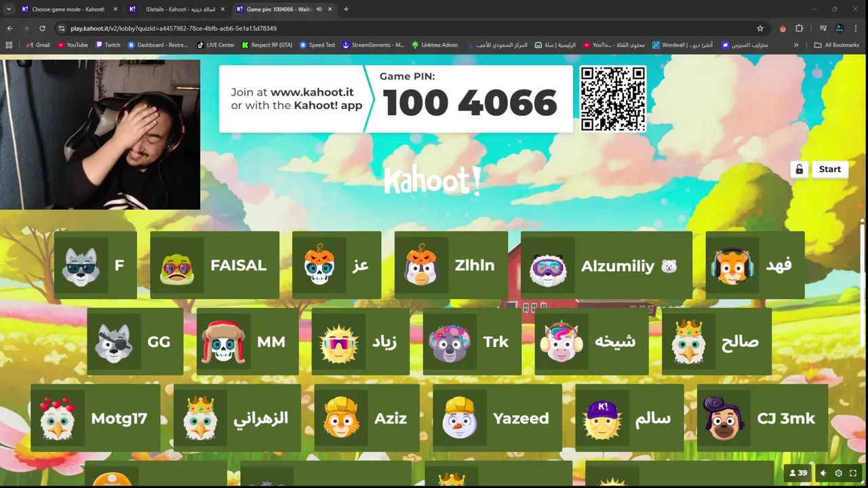This screenshot has width=868, height=488.
Task: Toggle the volume speaker icon
Action: pyautogui.click(x=823, y=473)
